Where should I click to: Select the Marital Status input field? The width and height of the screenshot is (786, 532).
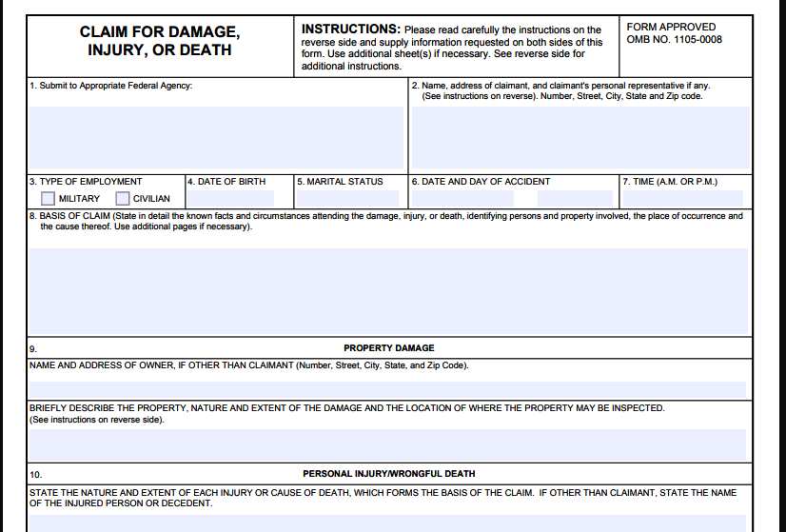pyautogui.click(x=347, y=199)
